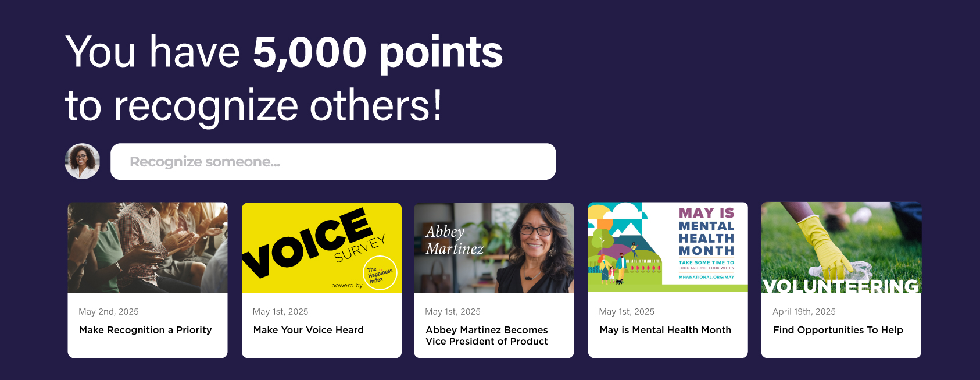Click the date on Mental Health Month card
This screenshot has height=380, width=980.
627,312
